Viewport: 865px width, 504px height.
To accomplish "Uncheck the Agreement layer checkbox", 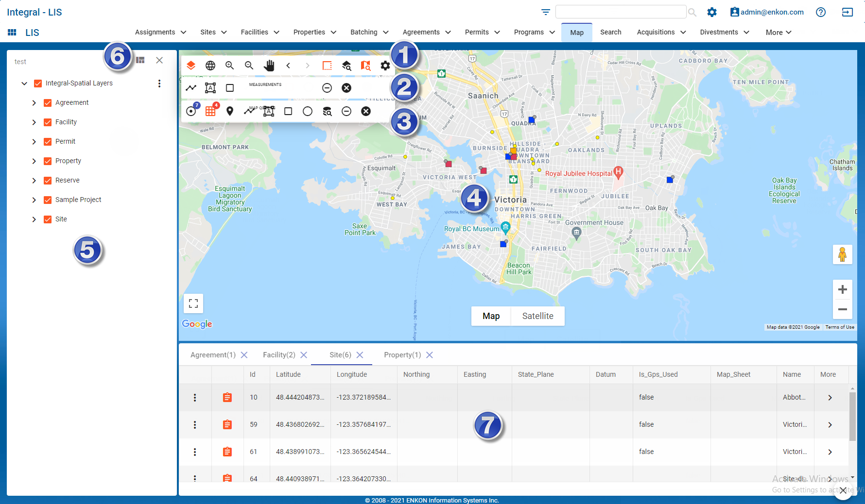I will point(48,103).
